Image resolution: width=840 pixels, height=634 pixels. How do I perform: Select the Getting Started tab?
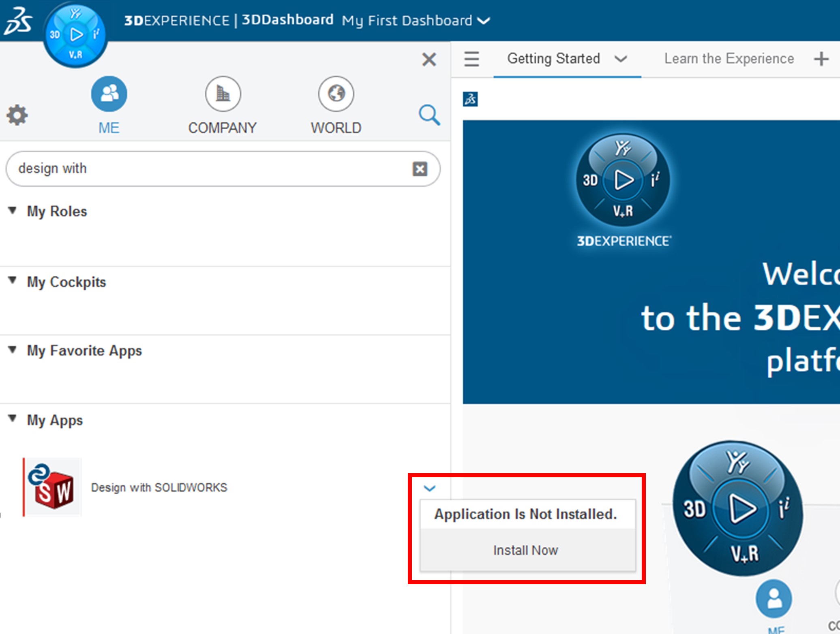coord(553,59)
